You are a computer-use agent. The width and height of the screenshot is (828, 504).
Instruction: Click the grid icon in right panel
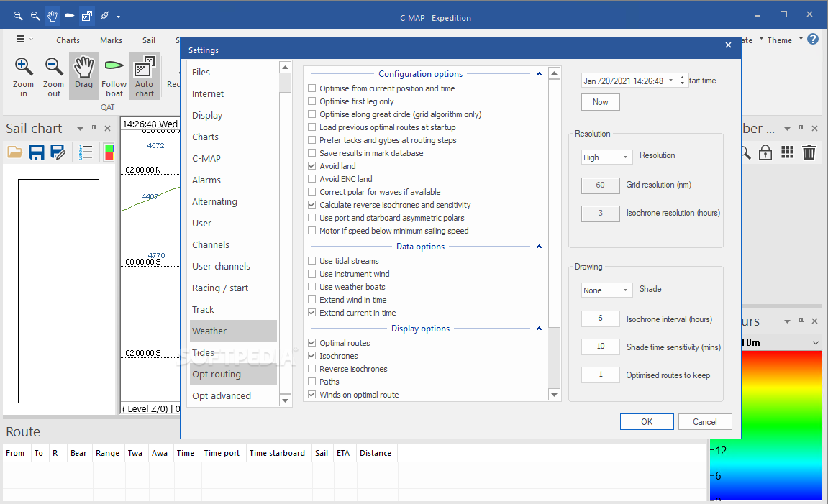pyautogui.click(x=787, y=152)
